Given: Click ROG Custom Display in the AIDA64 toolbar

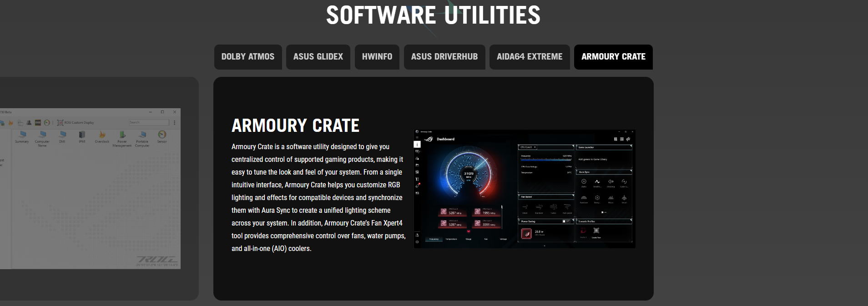Looking at the screenshot, I should [76, 122].
